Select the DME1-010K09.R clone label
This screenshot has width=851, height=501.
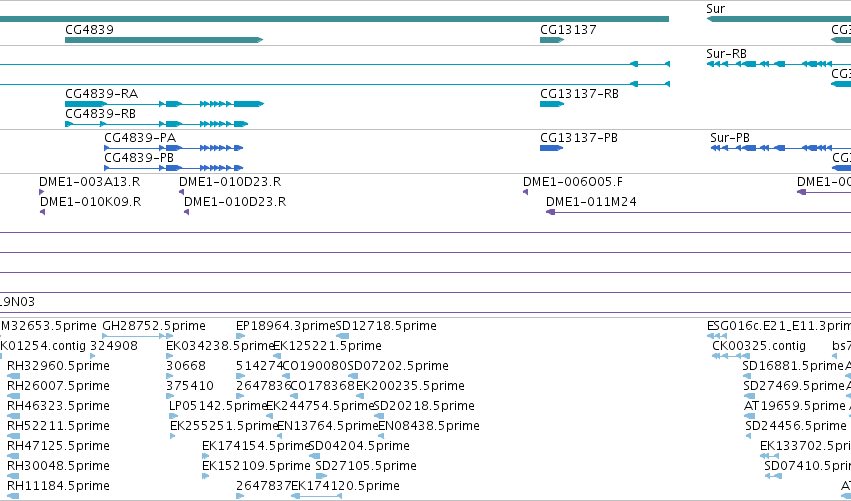coord(91,202)
